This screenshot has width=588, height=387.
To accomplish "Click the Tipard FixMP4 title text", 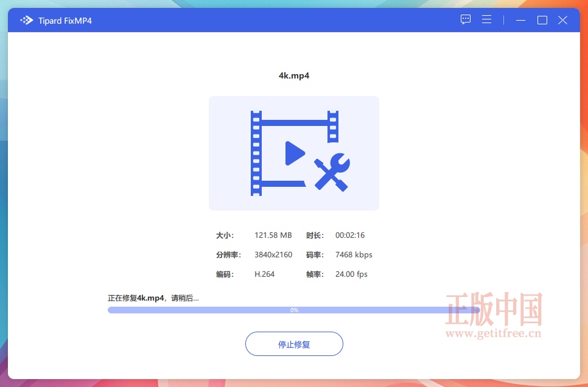I will click(x=65, y=21).
